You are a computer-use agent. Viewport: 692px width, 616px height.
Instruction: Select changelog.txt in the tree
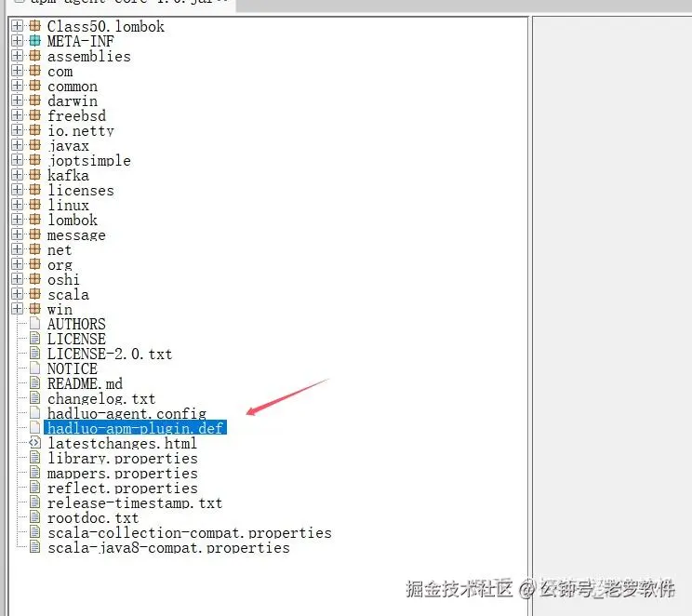(101, 399)
